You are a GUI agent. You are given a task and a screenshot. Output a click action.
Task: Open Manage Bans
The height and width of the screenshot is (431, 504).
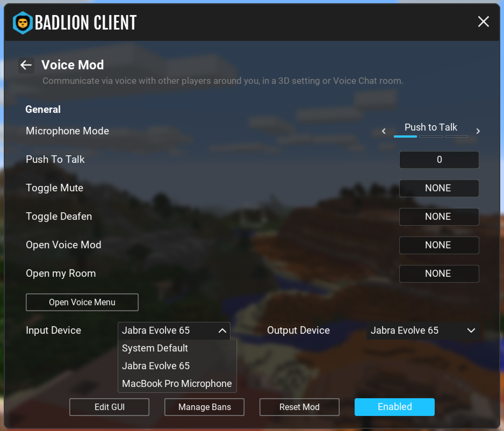tap(204, 407)
